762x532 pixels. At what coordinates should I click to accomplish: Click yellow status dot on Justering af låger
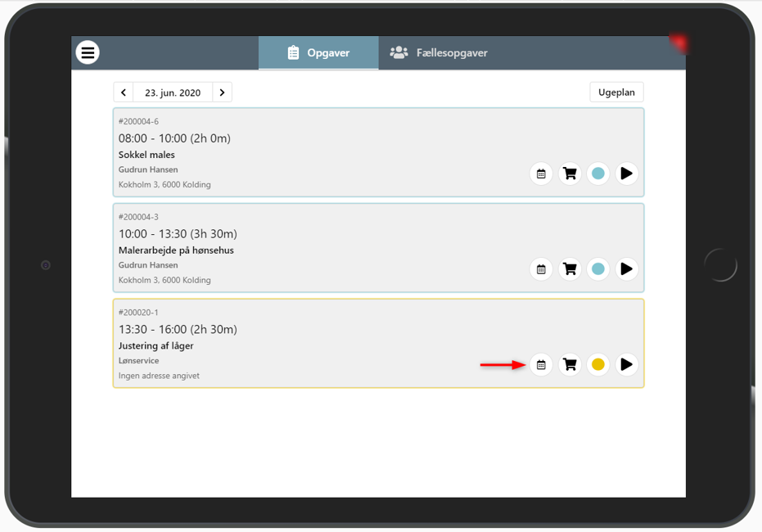pos(598,364)
